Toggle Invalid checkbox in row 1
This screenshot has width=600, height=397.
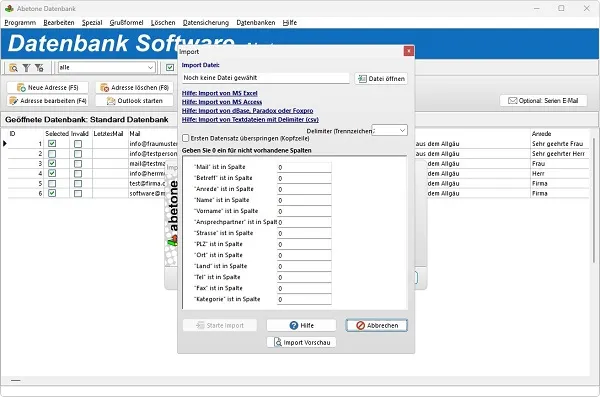pyautogui.click(x=78, y=144)
